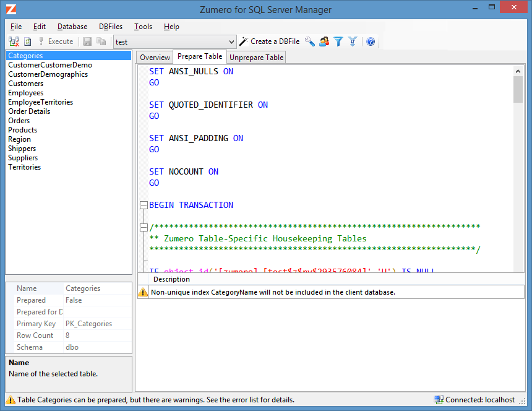Viewport: 532px width, 411px height.
Task: Click the blue filter funnel icon
Action: pyautogui.click(x=338, y=41)
